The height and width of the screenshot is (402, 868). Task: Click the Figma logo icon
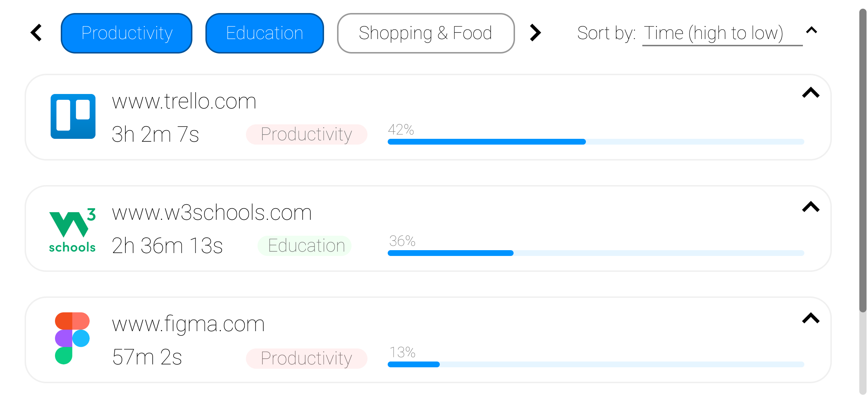pos(72,338)
